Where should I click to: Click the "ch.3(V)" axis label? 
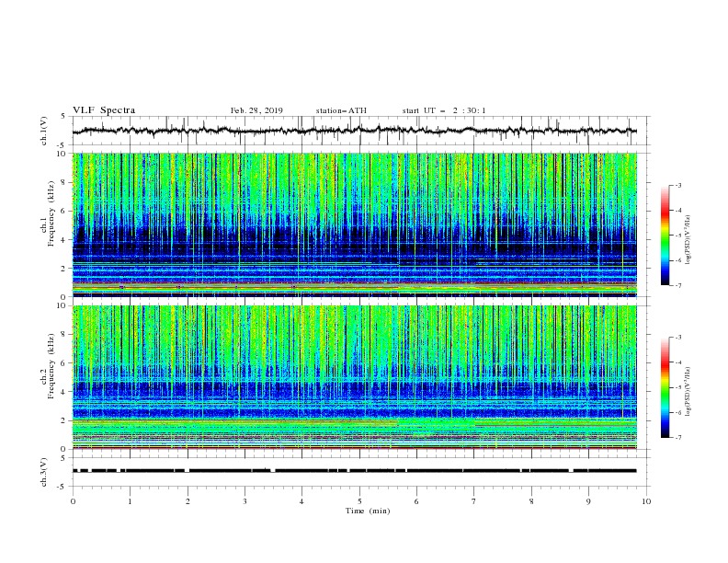point(44,472)
